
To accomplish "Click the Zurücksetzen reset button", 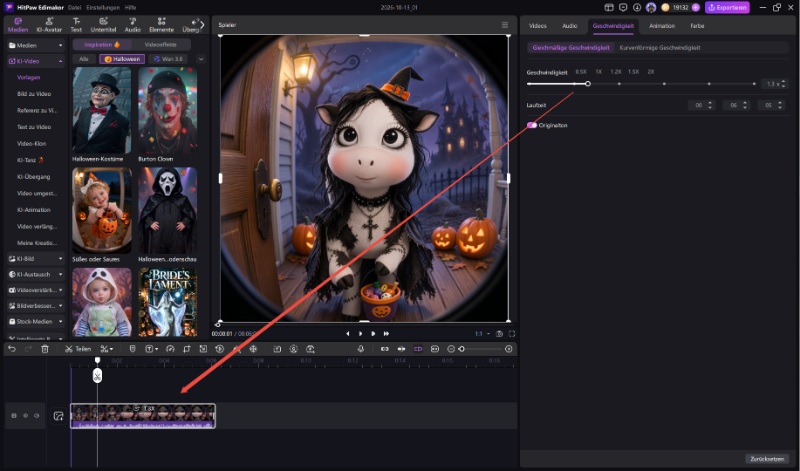I will click(x=767, y=459).
